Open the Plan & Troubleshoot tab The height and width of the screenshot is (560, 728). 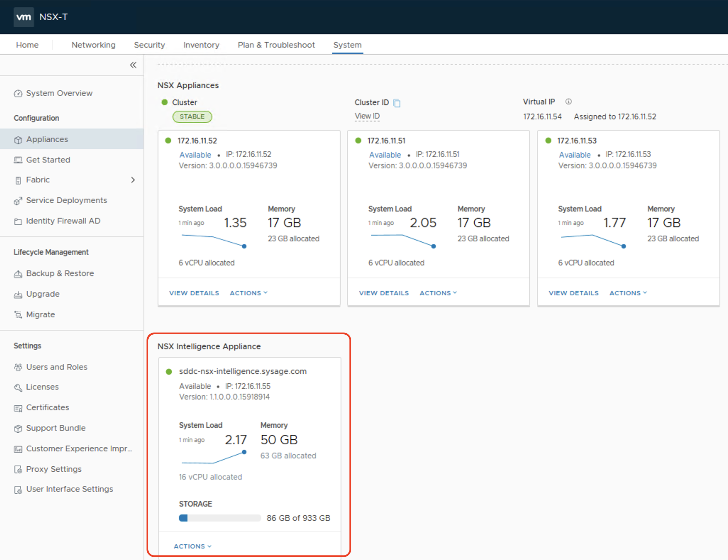coord(276,45)
